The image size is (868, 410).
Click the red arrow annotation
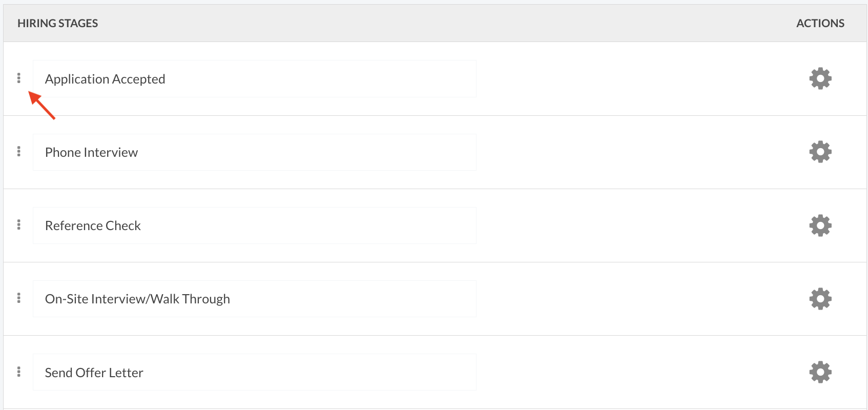(42, 105)
